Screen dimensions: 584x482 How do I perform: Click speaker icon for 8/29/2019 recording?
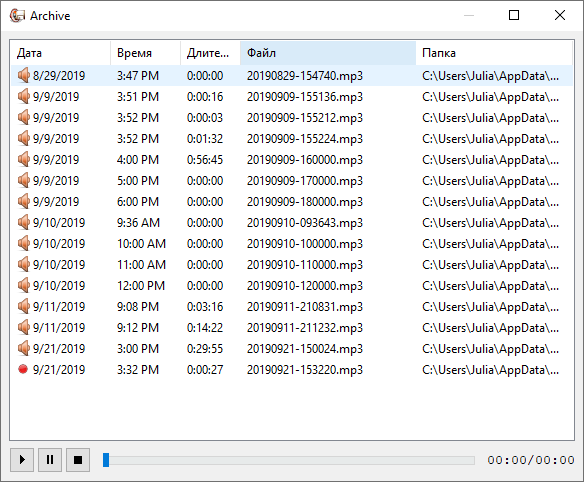tap(23, 75)
